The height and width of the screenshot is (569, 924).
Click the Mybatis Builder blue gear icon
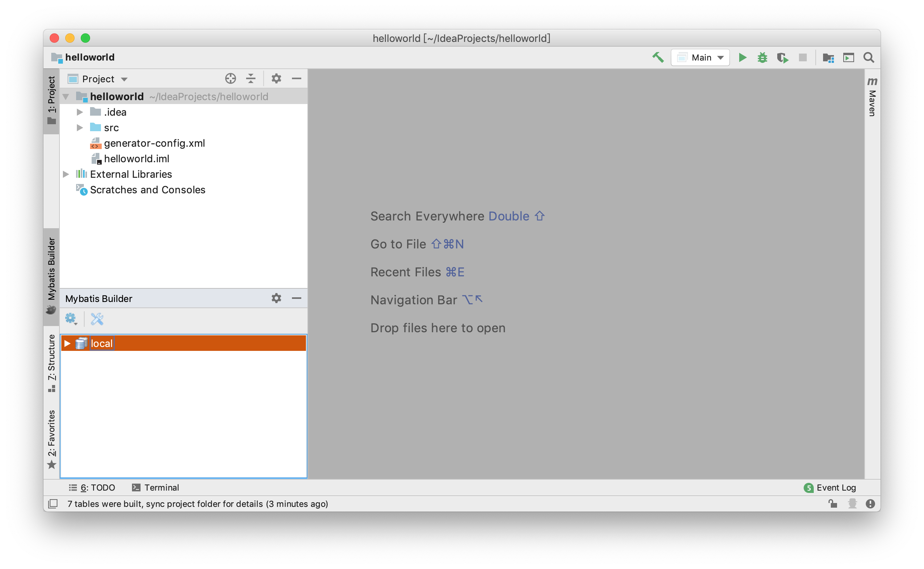(71, 319)
